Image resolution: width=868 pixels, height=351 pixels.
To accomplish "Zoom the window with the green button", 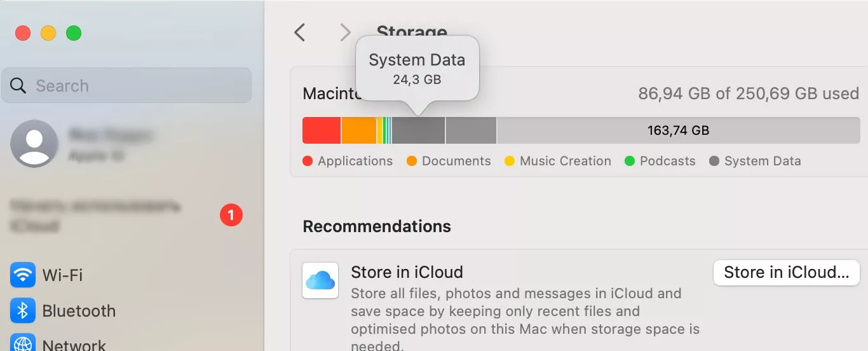I will 74,33.
